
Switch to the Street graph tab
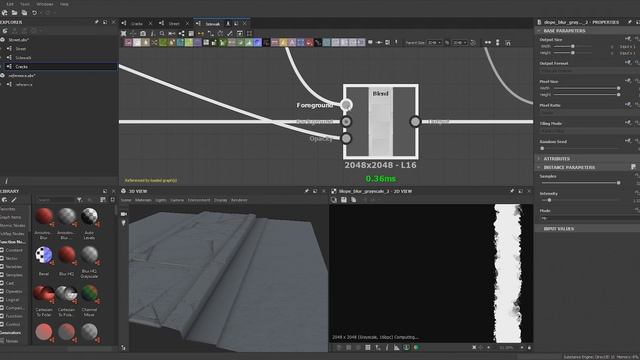coord(174,24)
